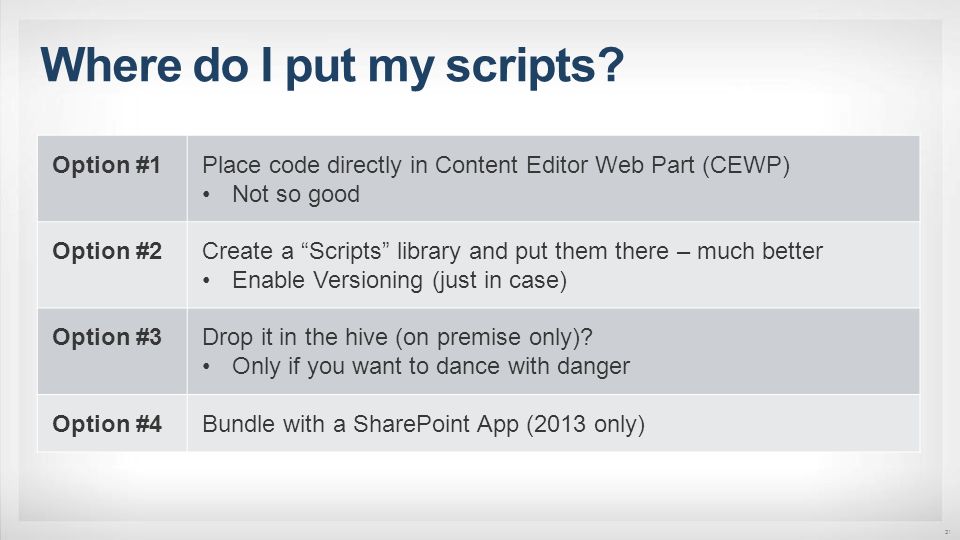
Task: Click "Only if you want to dance with danger"
Action: click(430, 367)
